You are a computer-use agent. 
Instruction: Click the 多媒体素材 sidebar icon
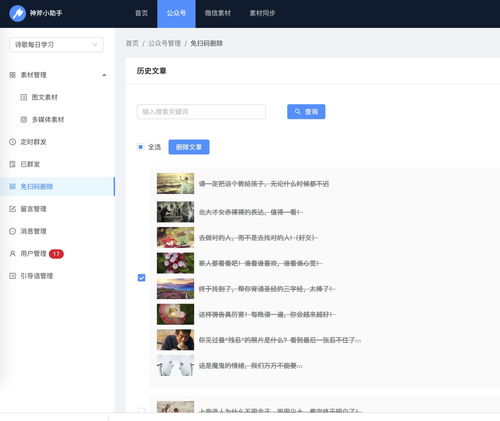(23, 119)
